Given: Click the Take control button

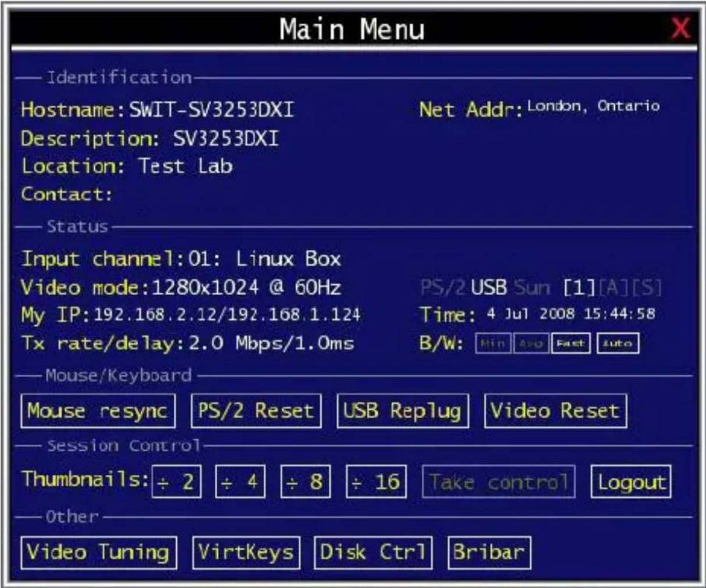Looking at the screenshot, I should pos(499,481).
